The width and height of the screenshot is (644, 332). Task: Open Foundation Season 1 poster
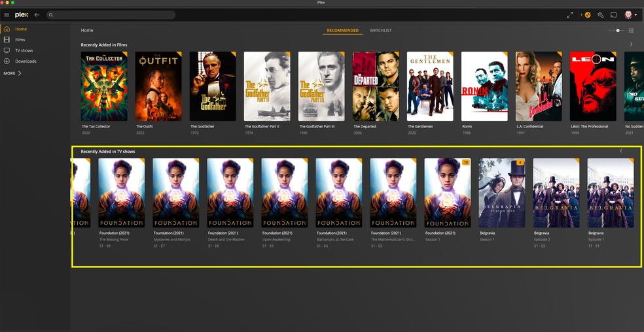(x=447, y=193)
